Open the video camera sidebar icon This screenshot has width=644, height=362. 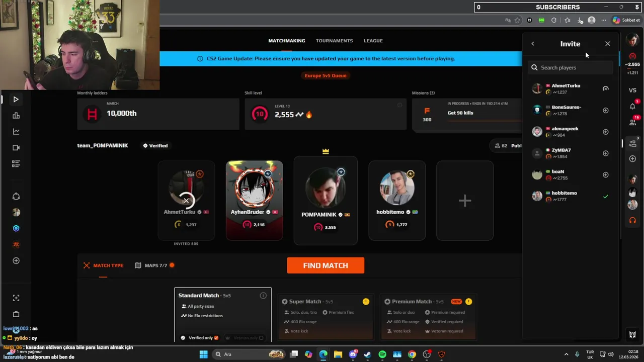pos(16,148)
